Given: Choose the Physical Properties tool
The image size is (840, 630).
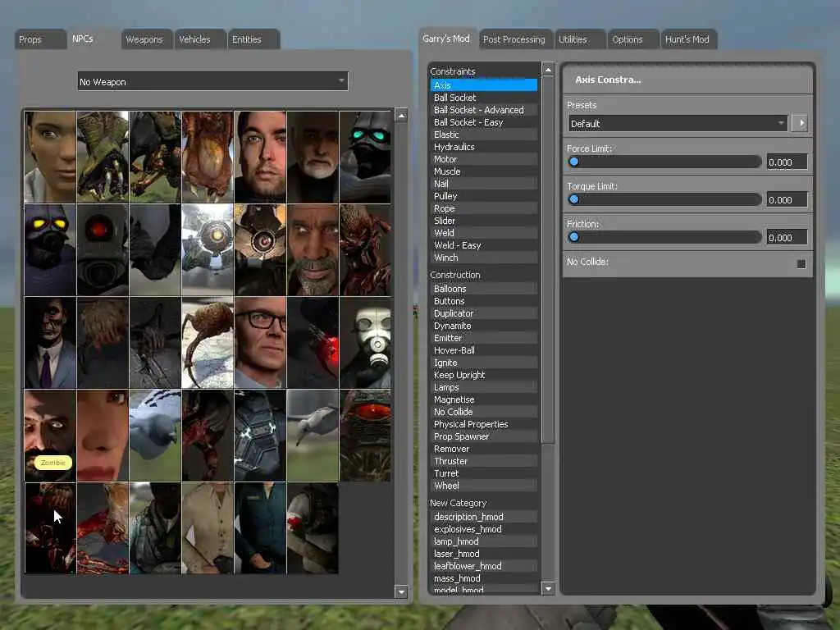Looking at the screenshot, I should pos(484,424).
